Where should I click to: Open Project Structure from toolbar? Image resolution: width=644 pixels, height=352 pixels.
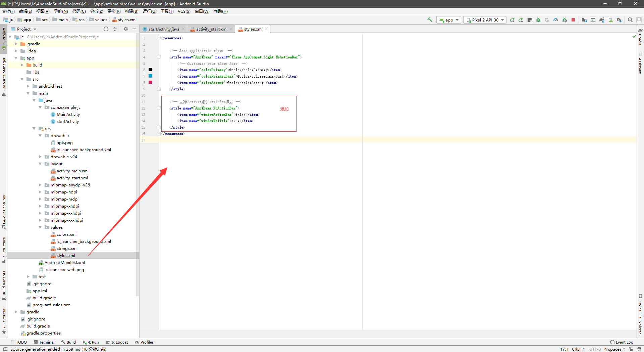[x=584, y=20]
